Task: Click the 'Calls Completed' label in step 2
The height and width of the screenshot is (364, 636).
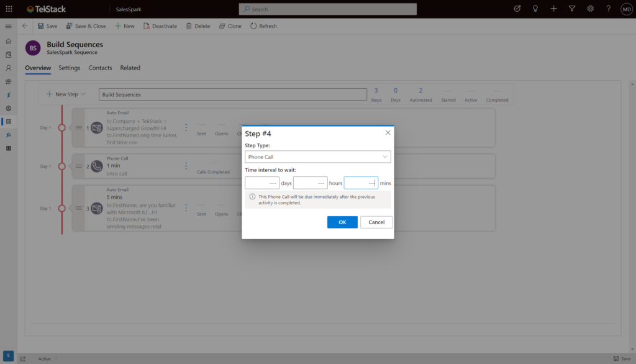Action: (x=213, y=172)
